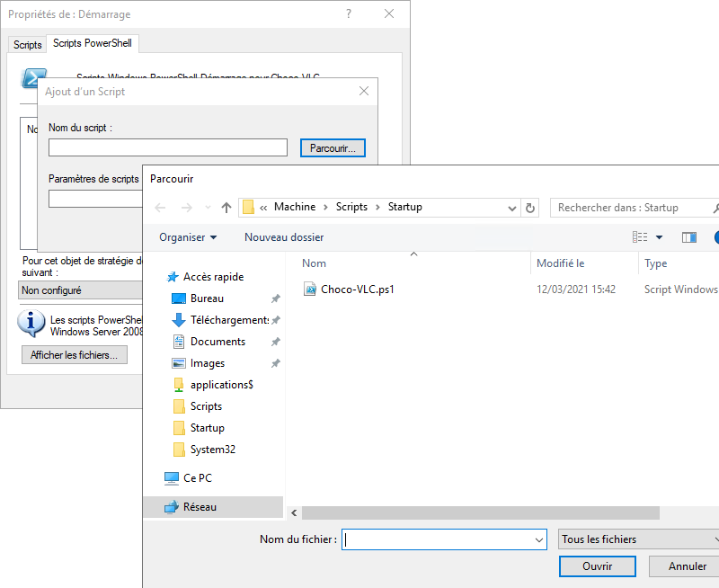The width and height of the screenshot is (719, 588).
Task: Open the Scripts folder in navigation pane
Action: click(206, 405)
